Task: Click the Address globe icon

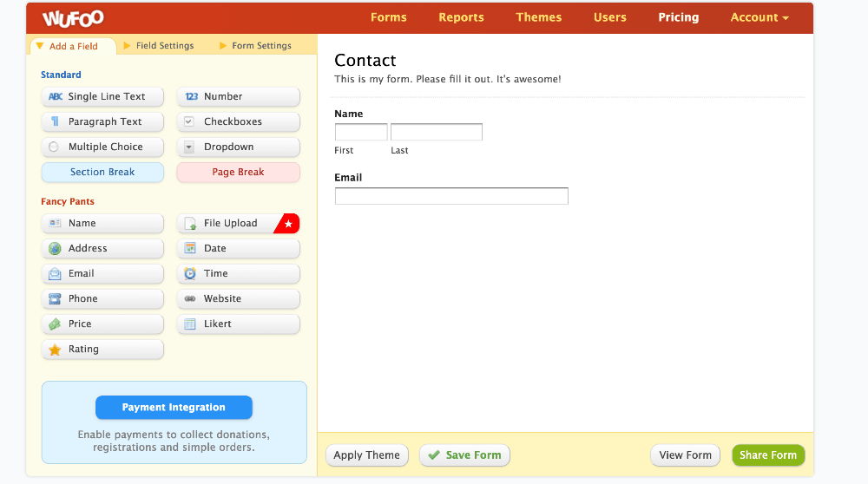Action: [x=55, y=248]
